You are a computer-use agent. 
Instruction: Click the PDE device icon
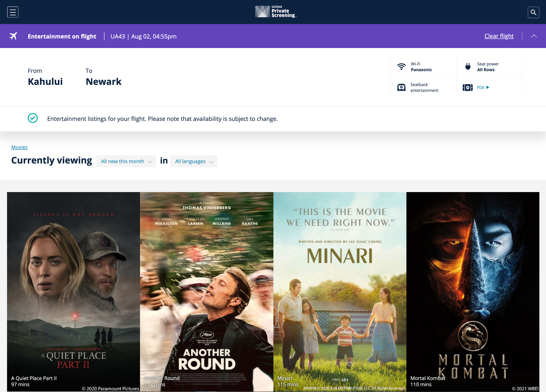(x=467, y=88)
